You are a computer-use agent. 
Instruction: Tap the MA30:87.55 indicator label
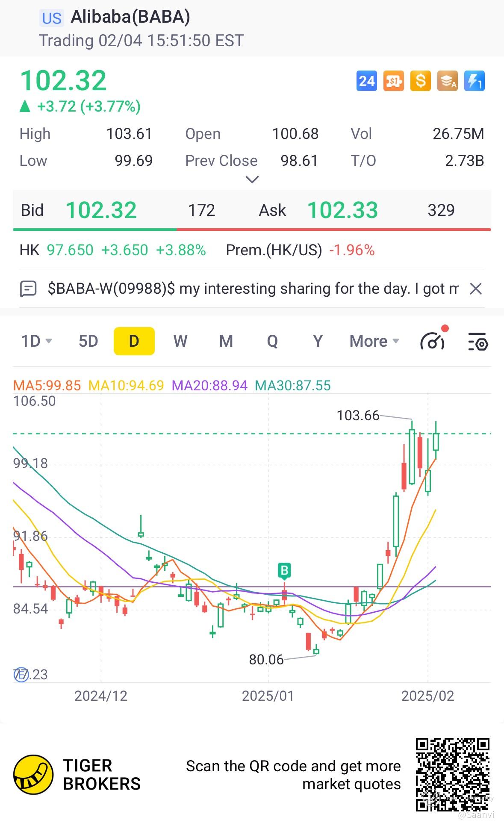tap(293, 386)
